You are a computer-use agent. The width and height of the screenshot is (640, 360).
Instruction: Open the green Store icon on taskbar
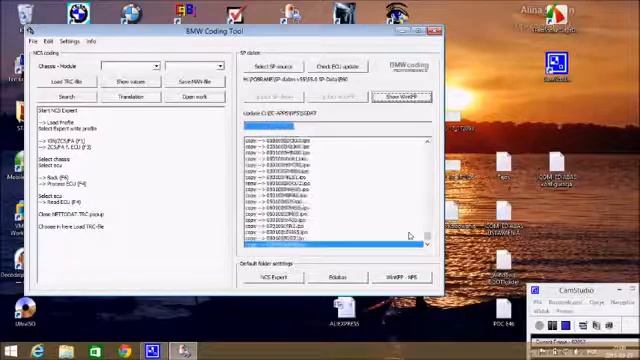(95, 351)
